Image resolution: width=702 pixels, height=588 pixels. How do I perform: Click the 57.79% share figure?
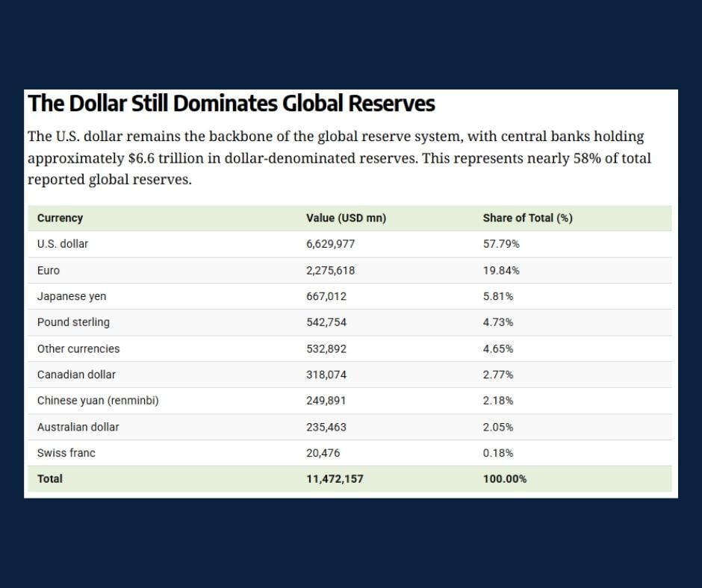click(499, 244)
